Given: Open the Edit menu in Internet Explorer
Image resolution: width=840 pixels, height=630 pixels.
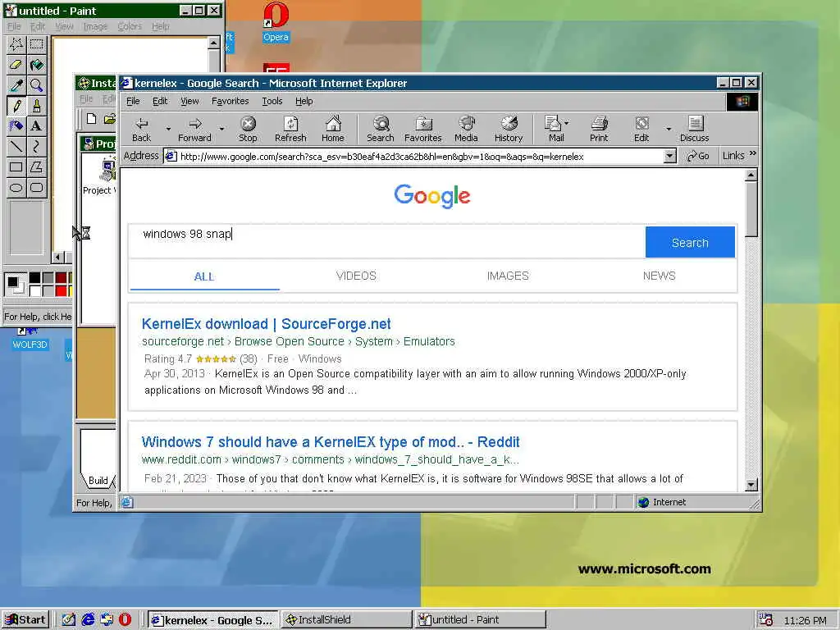Looking at the screenshot, I should pos(160,101).
